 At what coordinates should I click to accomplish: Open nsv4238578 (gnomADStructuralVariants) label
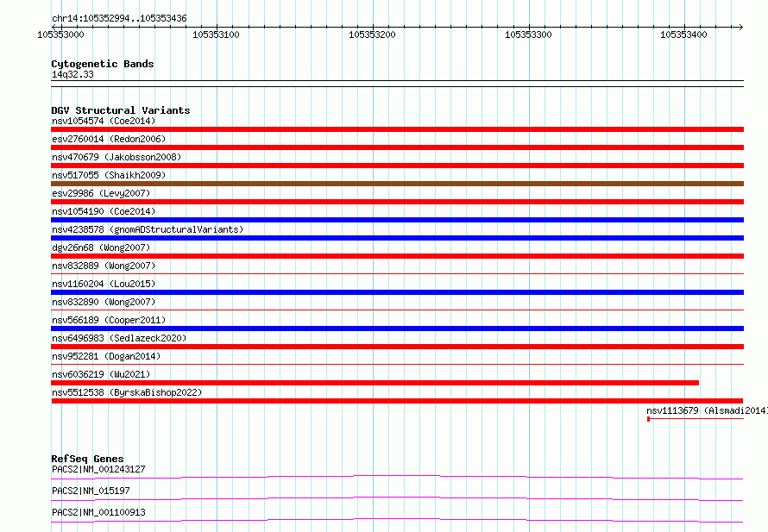click(x=148, y=229)
